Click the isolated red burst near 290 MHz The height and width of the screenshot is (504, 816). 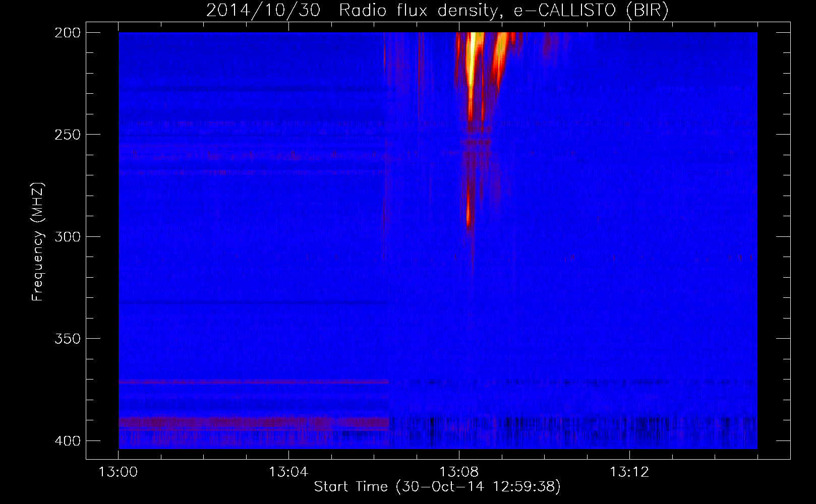pyautogui.click(x=468, y=209)
